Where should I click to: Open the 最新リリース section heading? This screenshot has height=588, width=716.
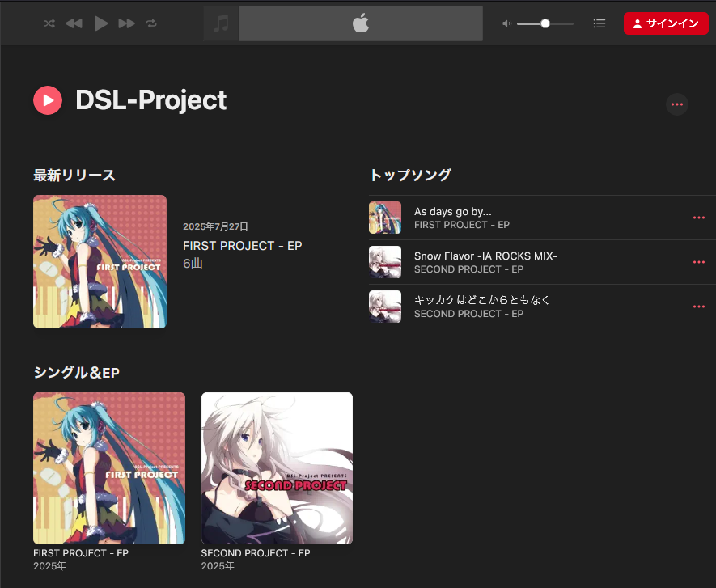(x=74, y=175)
